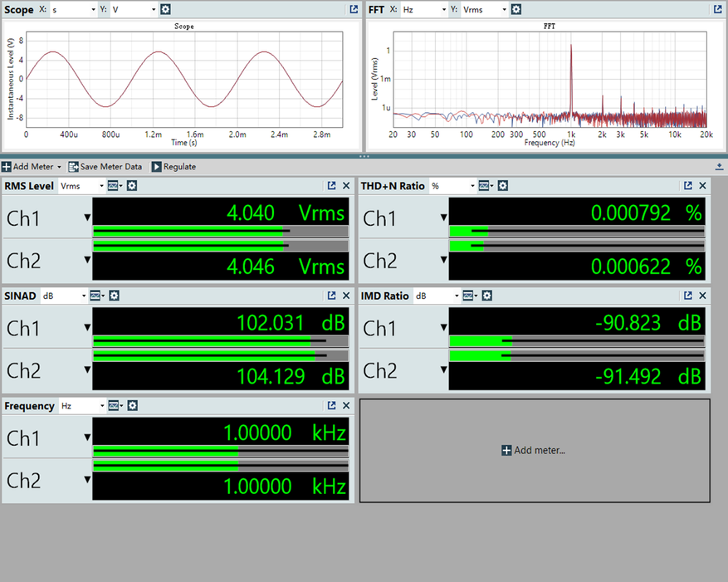The image size is (728, 582).
Task: Expand the Scope X-axis unit dropdown
Action: tap(72, 9)
